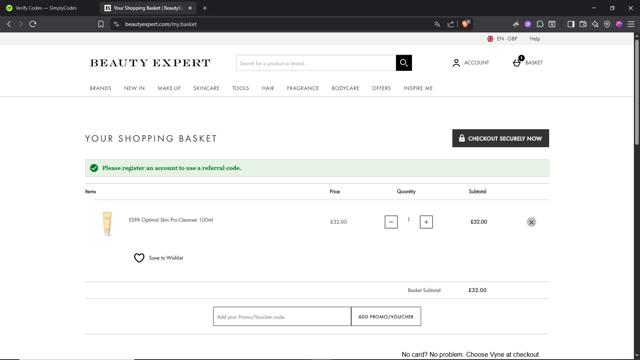Click Add Promo/Voucher button

386,316
